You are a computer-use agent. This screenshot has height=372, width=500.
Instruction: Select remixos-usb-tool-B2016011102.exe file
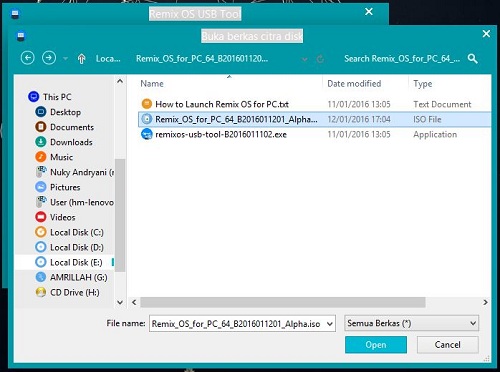pyautogui.click(x=315, y=134)
